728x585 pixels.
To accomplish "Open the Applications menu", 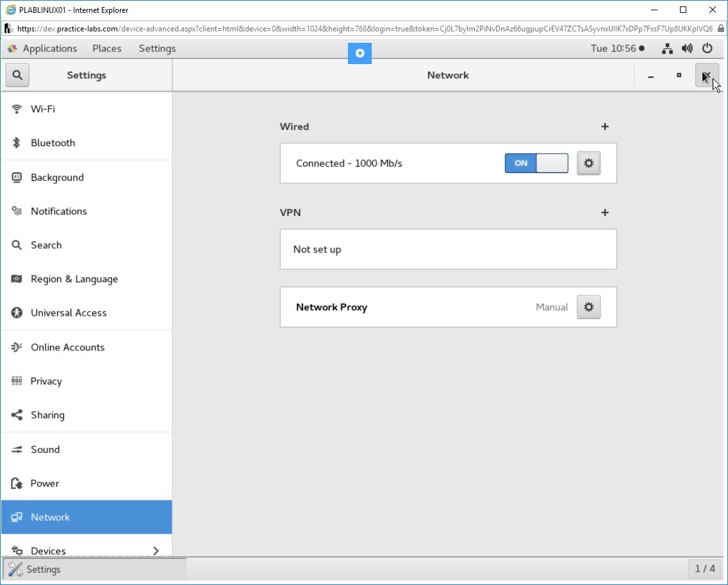I will (43, 49).
